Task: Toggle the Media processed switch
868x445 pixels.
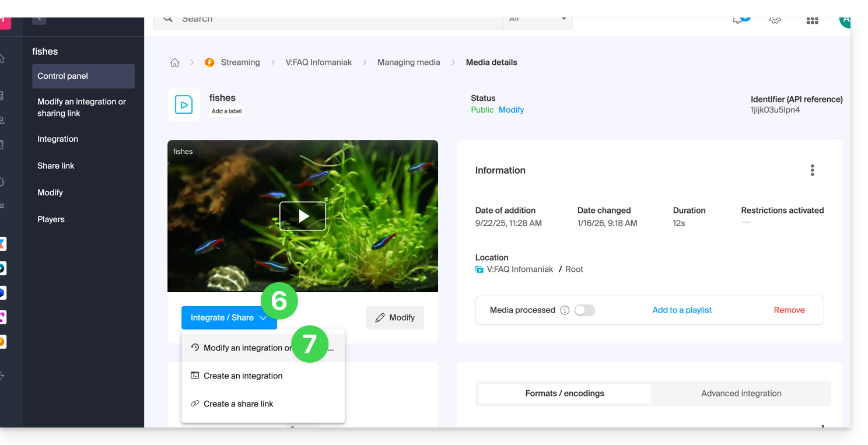Action: (584, 310)
